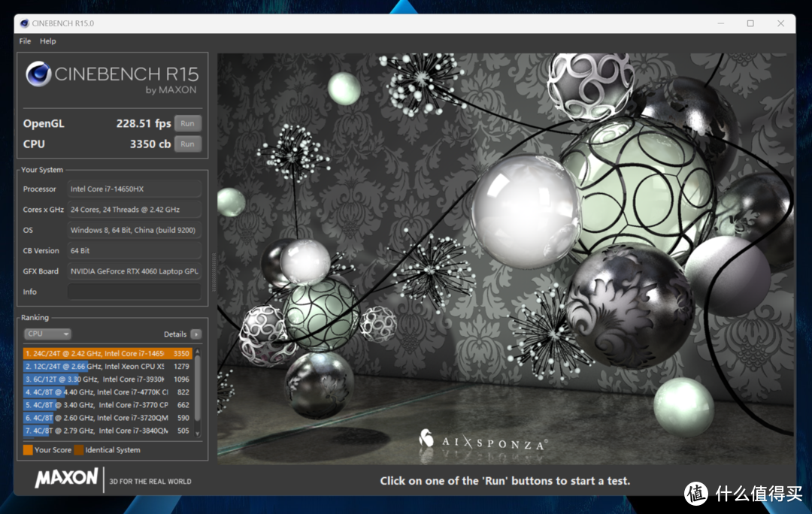The image size is (812, 514).
Task: Click the OpenGL score 228.51 fps
Action: point(144,123)
